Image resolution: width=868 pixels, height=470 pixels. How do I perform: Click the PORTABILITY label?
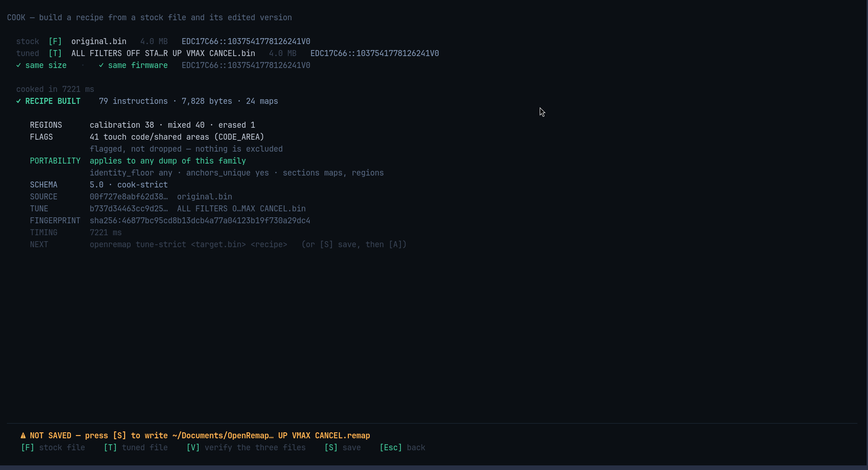[55, 161]
